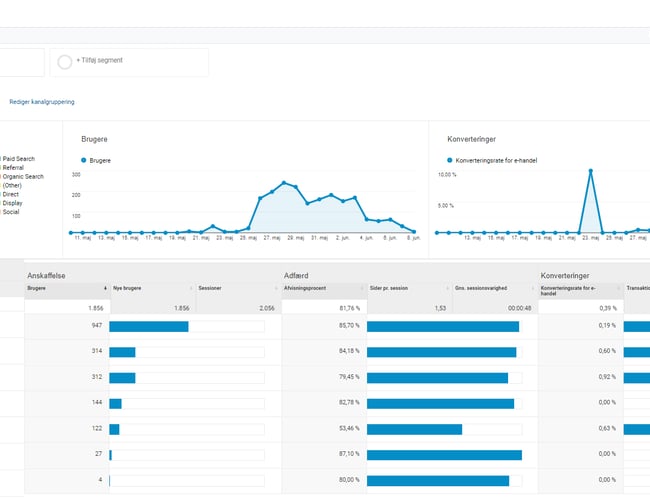
Task: Click the Brugere chart legend dot
Action: [84, 160]
